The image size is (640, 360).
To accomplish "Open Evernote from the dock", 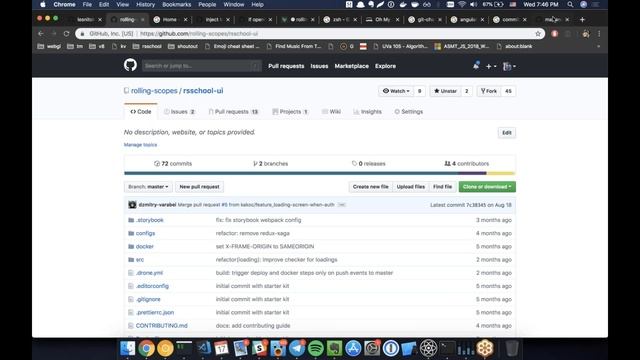I will 334,348.
